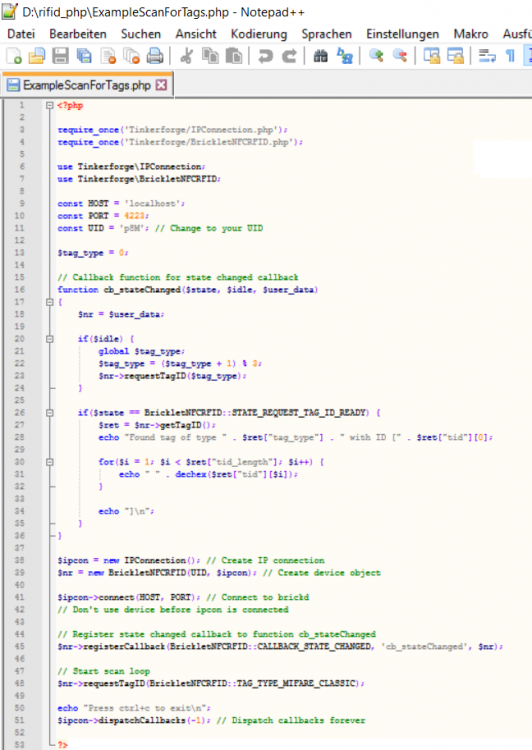Click the 'global $tag_type;' line
This screenshot has width=532, height=750.
(x=142, y=351)
